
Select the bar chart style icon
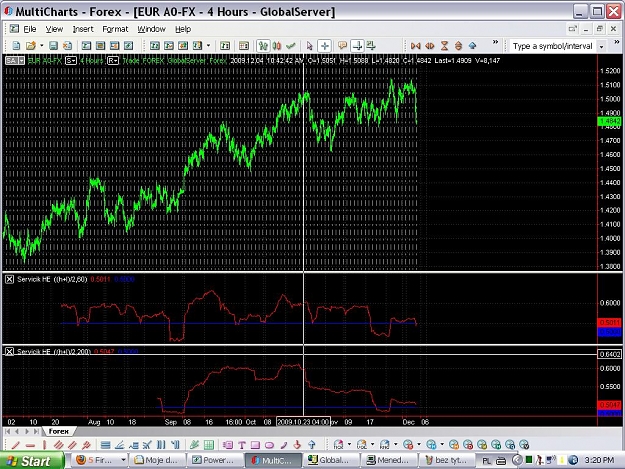[263, 46]
